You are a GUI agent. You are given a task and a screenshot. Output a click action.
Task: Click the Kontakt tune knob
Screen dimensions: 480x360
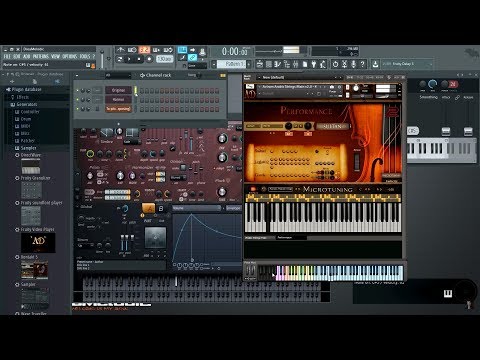pyautogui.click(x=356, y=88)
